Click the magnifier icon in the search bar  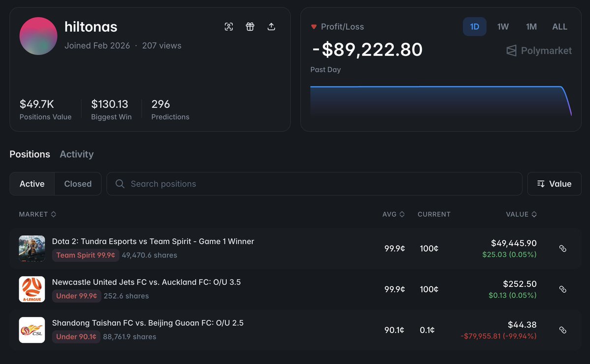click(x=119, y=184)
